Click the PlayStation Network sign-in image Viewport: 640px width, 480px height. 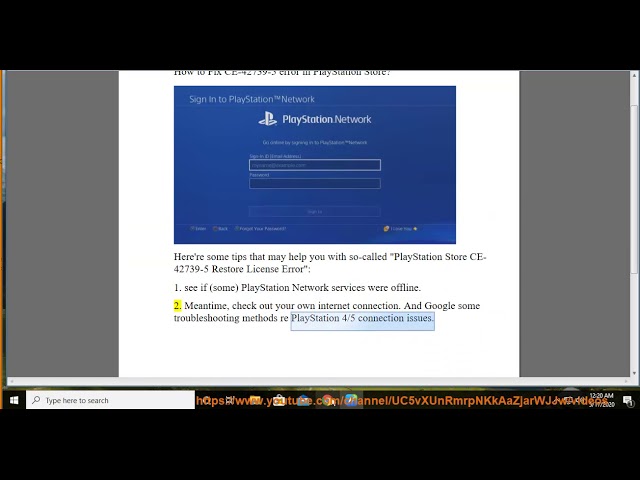pyautogui.click(x=315, y=165)
